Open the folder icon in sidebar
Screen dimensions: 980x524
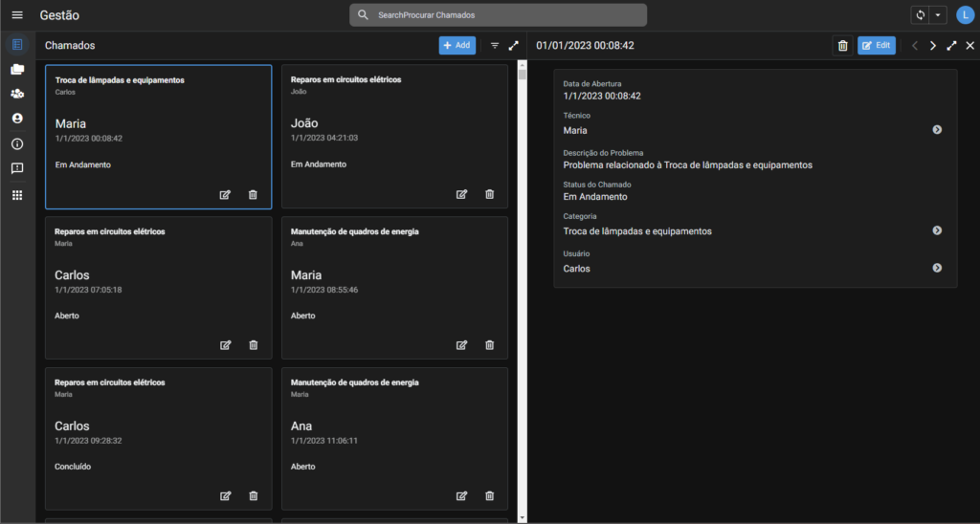click(x=17, y=69)
